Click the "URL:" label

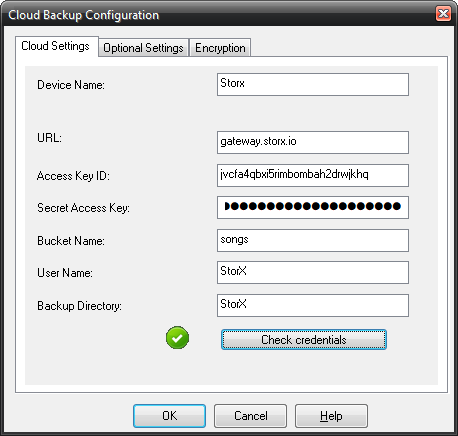click(x=49, y=138)
